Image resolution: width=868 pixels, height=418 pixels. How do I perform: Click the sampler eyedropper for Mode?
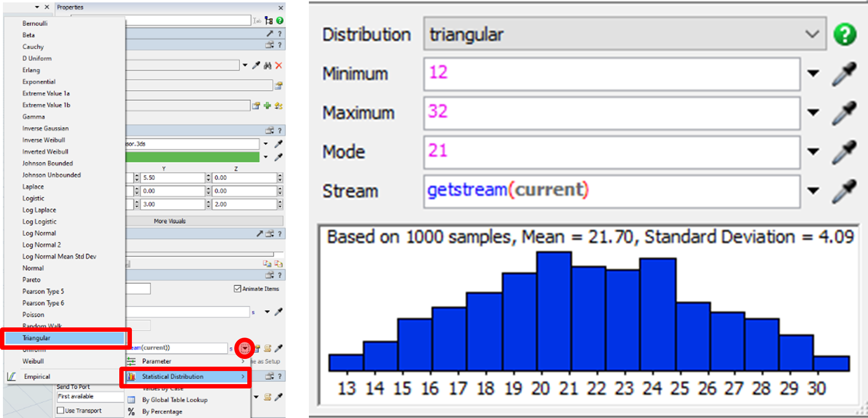[844, 153]
